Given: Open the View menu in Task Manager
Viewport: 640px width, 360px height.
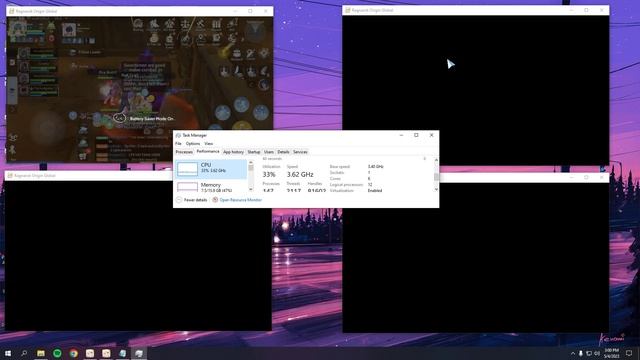Looking at the screenshot, I should (x=209, y=144).
